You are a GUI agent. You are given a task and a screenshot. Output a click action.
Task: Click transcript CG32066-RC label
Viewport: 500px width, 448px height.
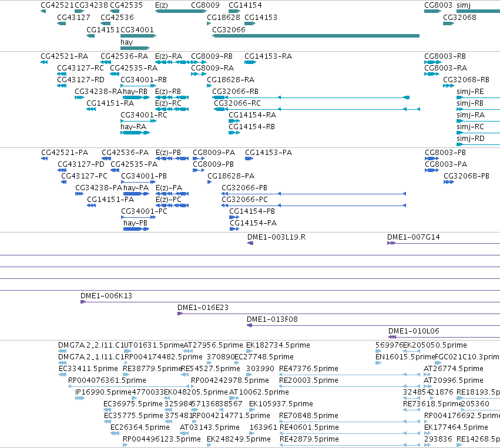[237, 103]
